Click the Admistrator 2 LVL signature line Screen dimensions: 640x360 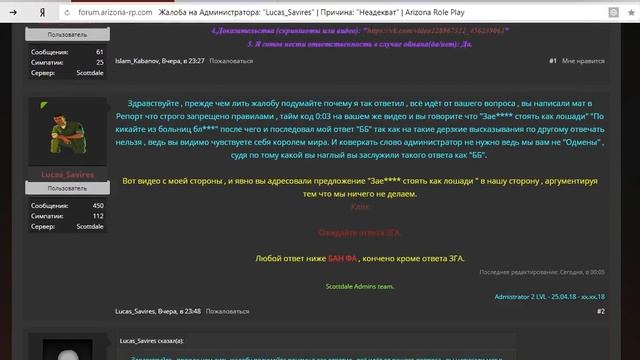pyautogui.click(x=550, y=297)
